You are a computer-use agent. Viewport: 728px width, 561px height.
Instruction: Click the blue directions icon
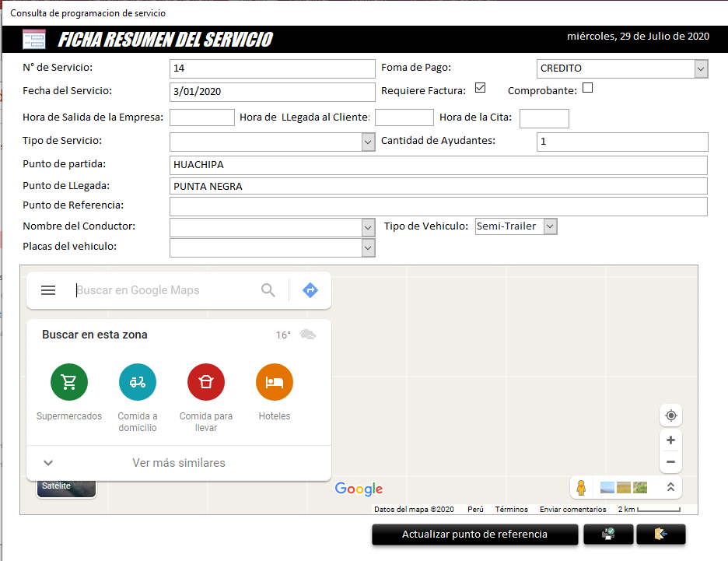click(310, 289)
